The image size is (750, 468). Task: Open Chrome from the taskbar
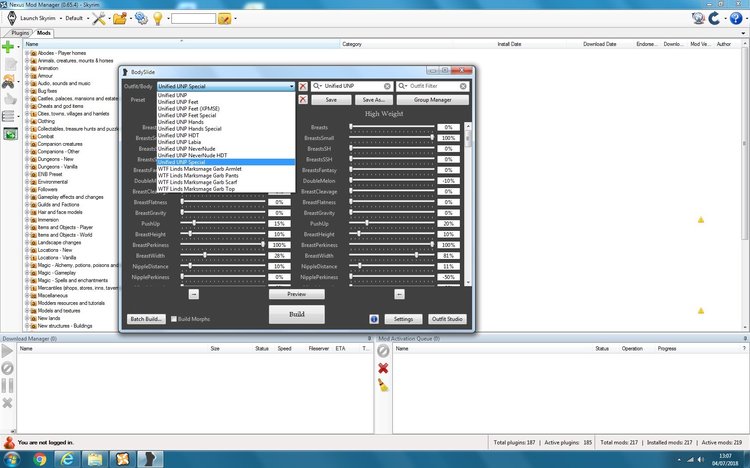pyautogui.click(x=40, y=459)
